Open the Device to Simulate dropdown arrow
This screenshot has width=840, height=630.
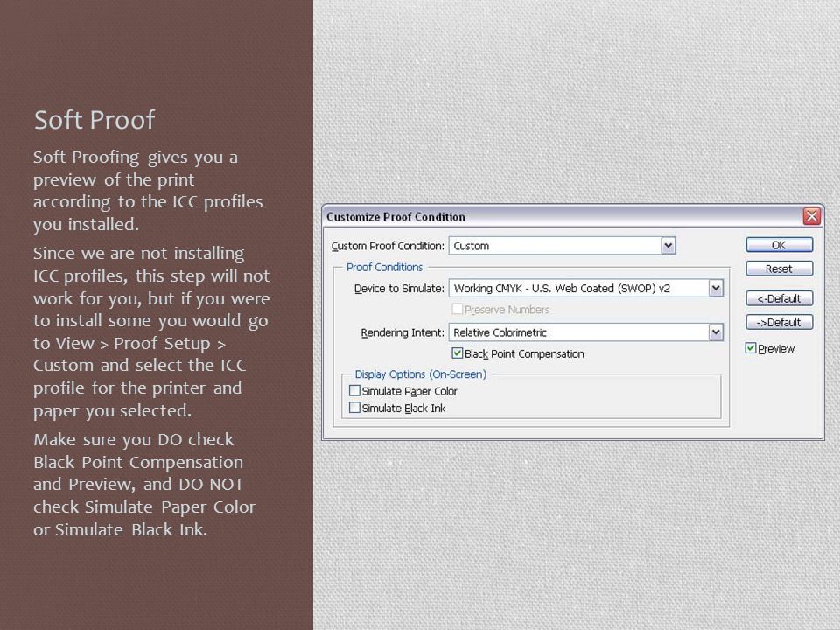tap(716, 288)
